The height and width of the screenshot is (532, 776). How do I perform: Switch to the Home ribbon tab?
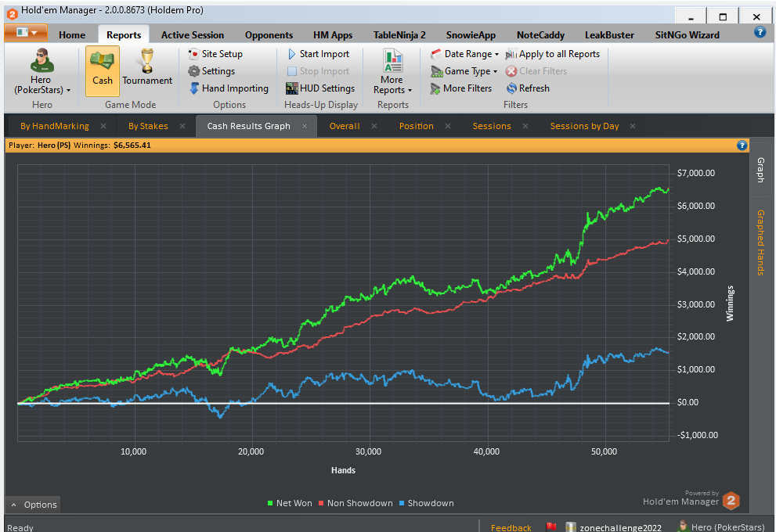tap(72, 35)
